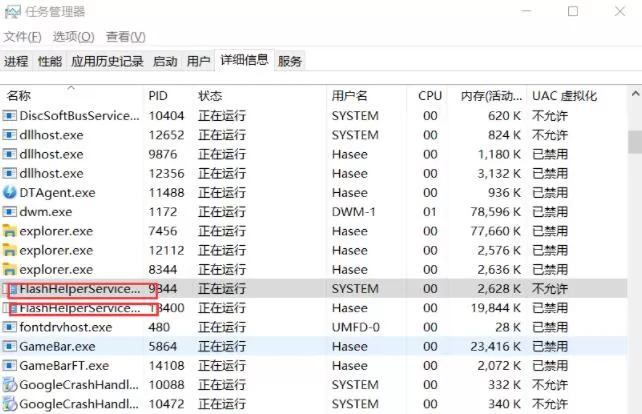
Task: Sort by the 状态 column header
Action: coord(259,96)
